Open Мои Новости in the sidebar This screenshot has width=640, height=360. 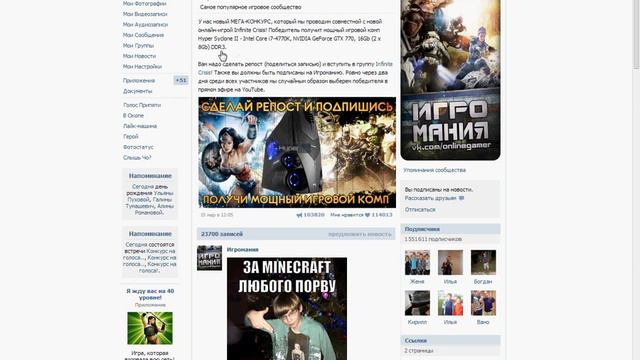139,56
